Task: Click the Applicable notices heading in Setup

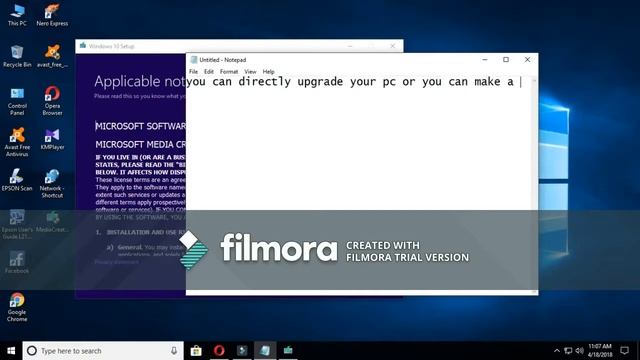Action: [140, 82]
